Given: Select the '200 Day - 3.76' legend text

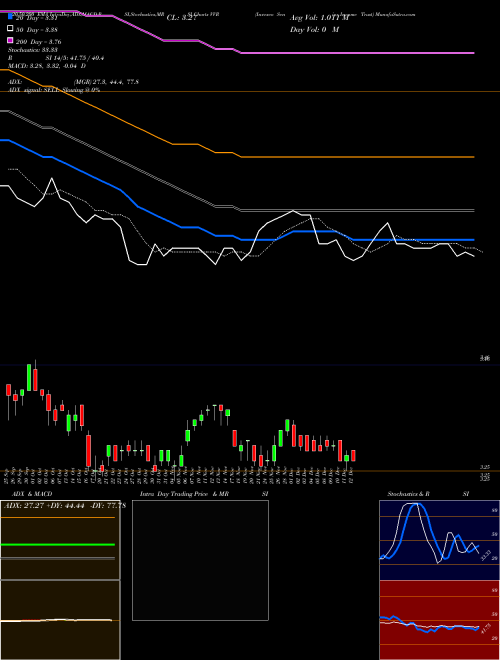Looking at the screenshot, I should click(38, 42).
